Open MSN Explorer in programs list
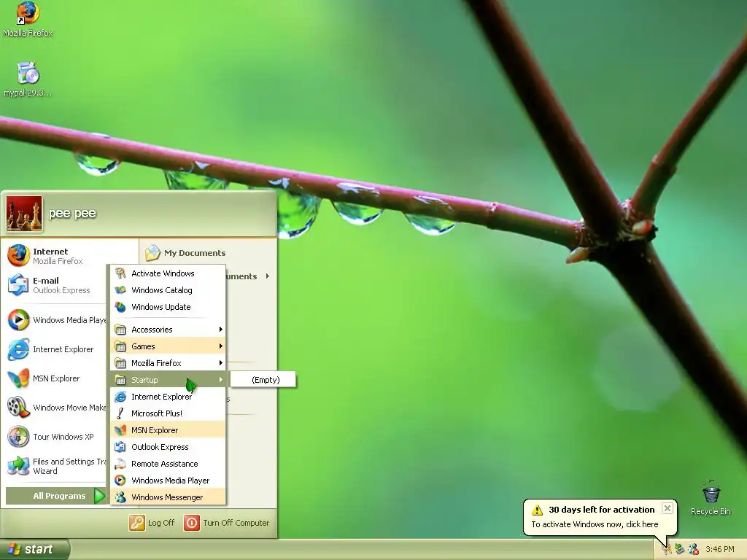Image resolution: width=747 pixels, height=560 pixels. point(168,430)
